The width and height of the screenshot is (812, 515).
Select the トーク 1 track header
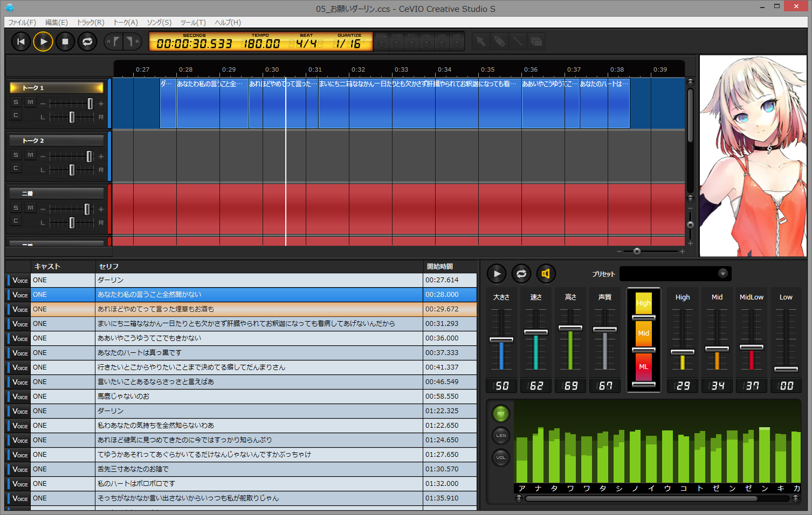57,88
